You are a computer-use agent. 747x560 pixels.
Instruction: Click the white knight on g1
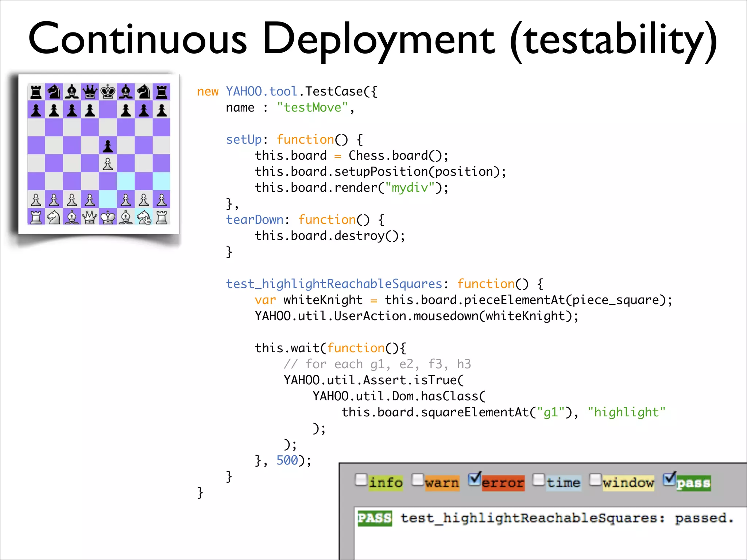pos(144,217)
